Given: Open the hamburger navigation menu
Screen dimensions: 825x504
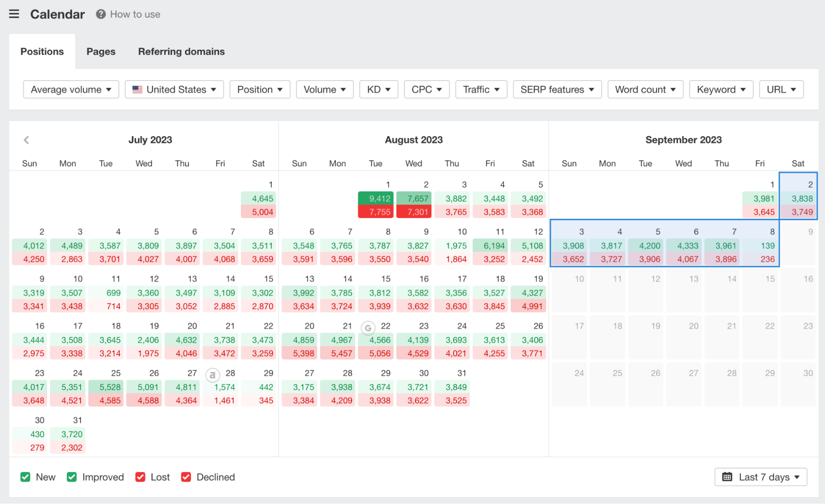Looking at the screenshot, I should pos(14,14).
